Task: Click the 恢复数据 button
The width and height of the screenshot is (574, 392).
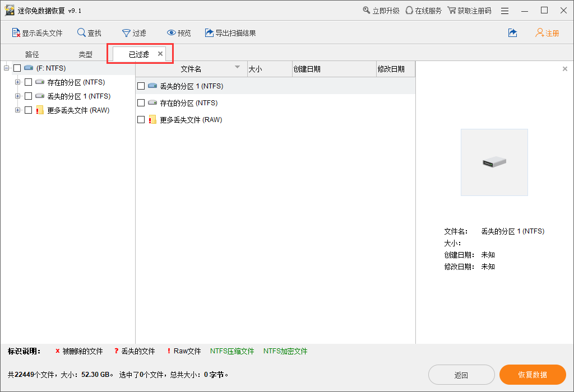Action: (x=533, y=375)
